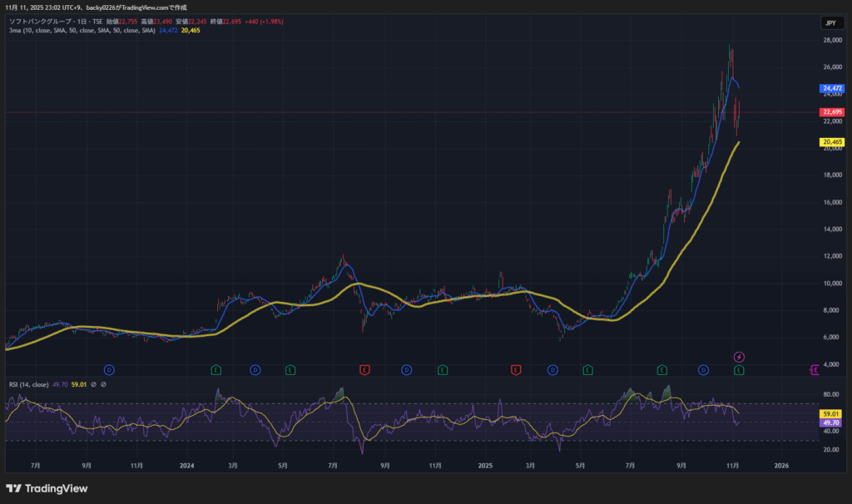The image size is (852, 504).
Task: Click the leftmost blue D dividend marker
Action: (x=109, y=369)
